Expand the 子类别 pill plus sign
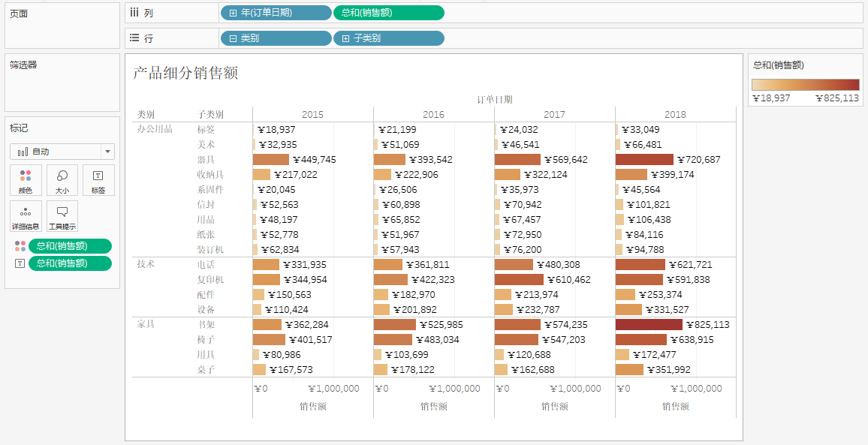This screenshot has height=445, width=868. (x=345, y=38)
